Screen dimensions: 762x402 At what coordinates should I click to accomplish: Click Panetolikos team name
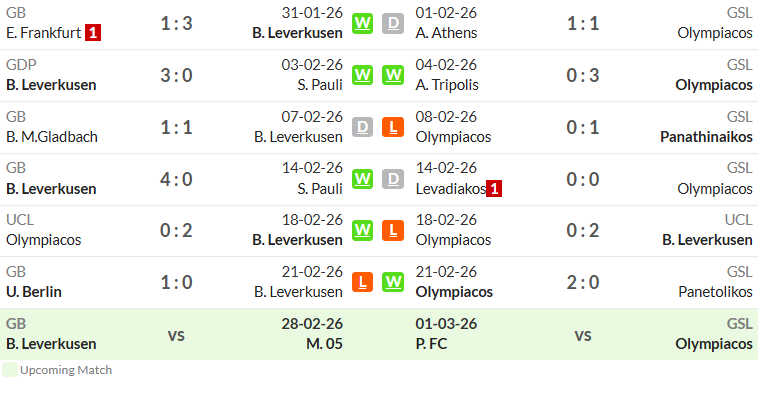(715, 292)
